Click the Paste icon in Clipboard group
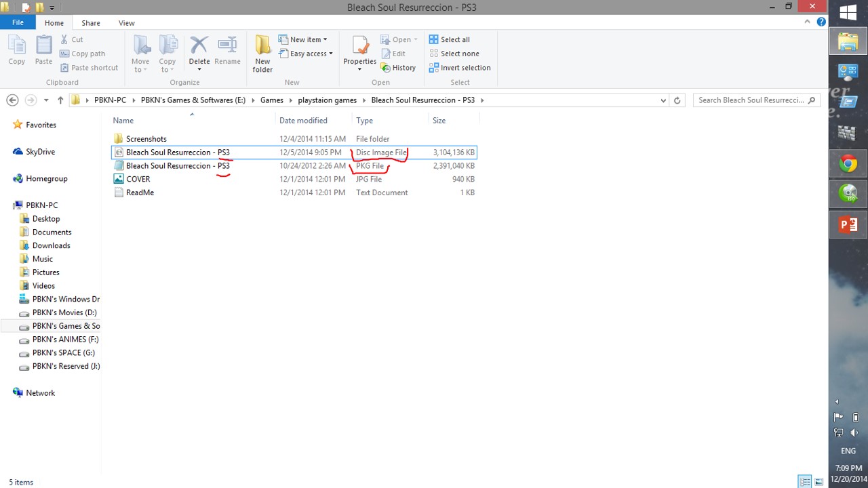Viewport: 868px width, 488px height. (x=43, y=51)
